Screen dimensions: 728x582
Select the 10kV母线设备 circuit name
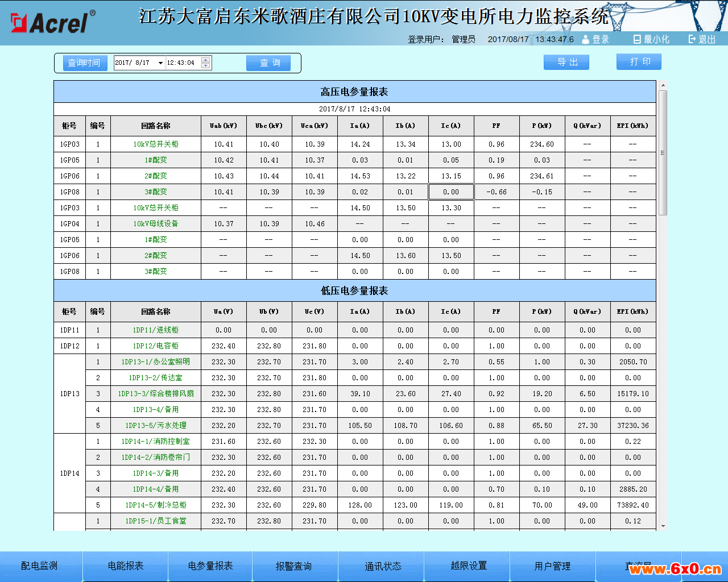tap(156, 224)
